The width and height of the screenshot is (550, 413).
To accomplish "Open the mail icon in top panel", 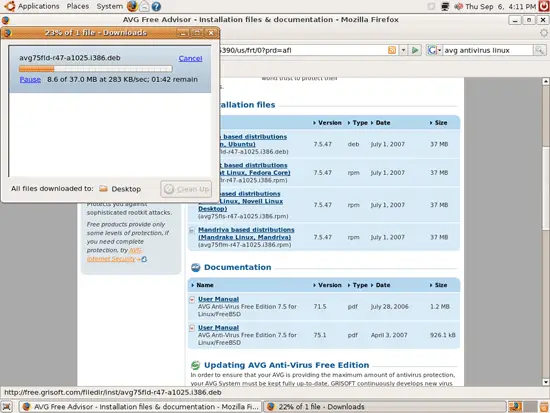I will (x=144, y=6).
